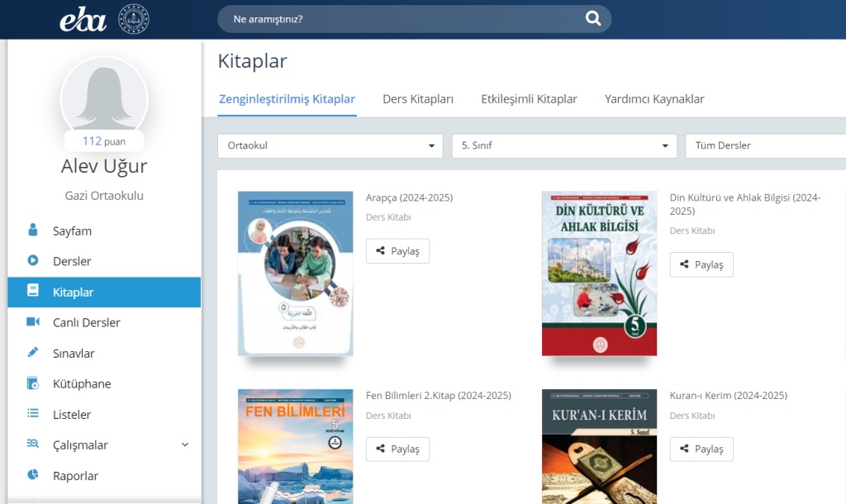Open the Ortaokul school level dropdown
The height and width of the screenshot is (504, 846).
coord(330,145)
